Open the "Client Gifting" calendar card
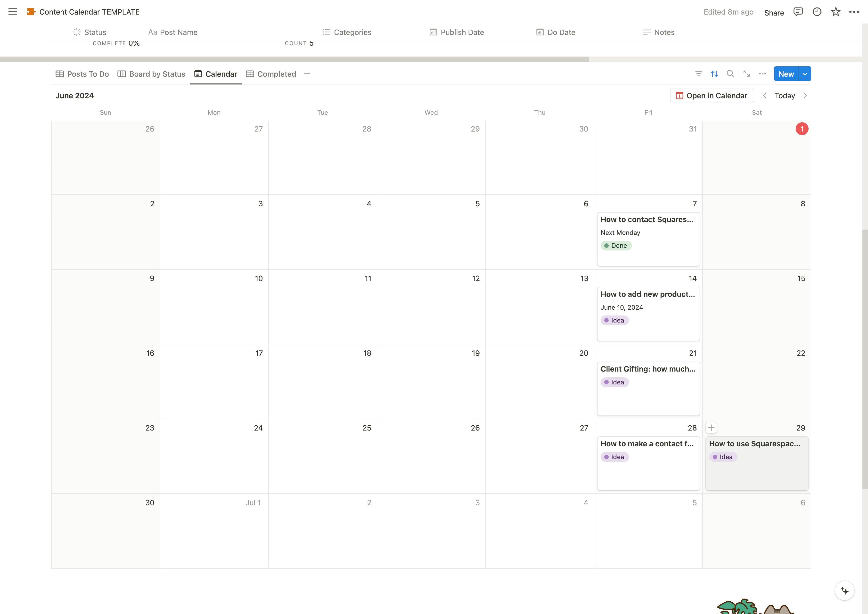The height and width of the screenshot is (614, 868). (647, 369)
